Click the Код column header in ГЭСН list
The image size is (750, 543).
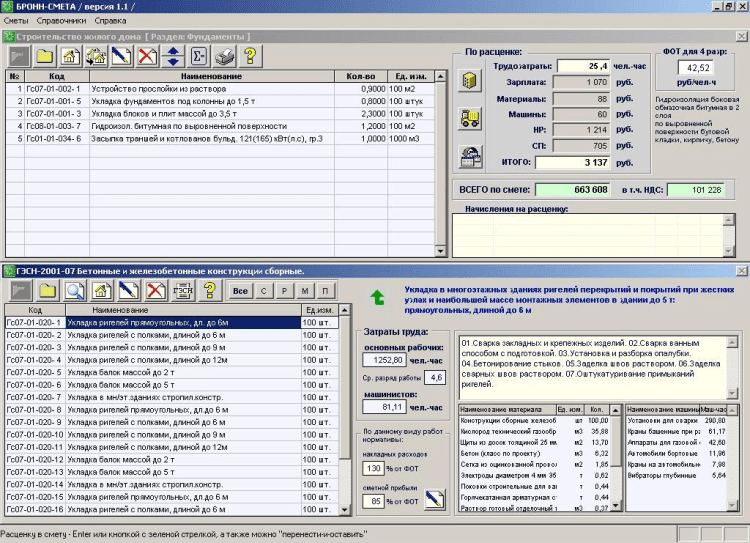point(35,310)
